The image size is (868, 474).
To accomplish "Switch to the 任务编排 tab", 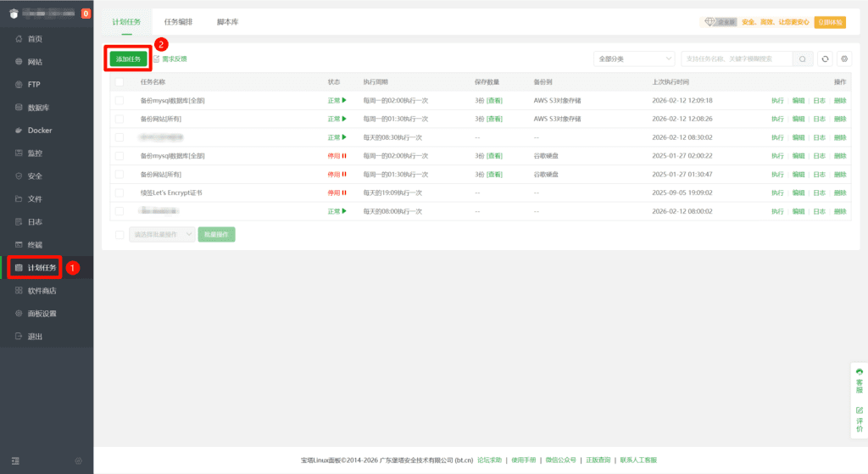I will click(178, 21).
